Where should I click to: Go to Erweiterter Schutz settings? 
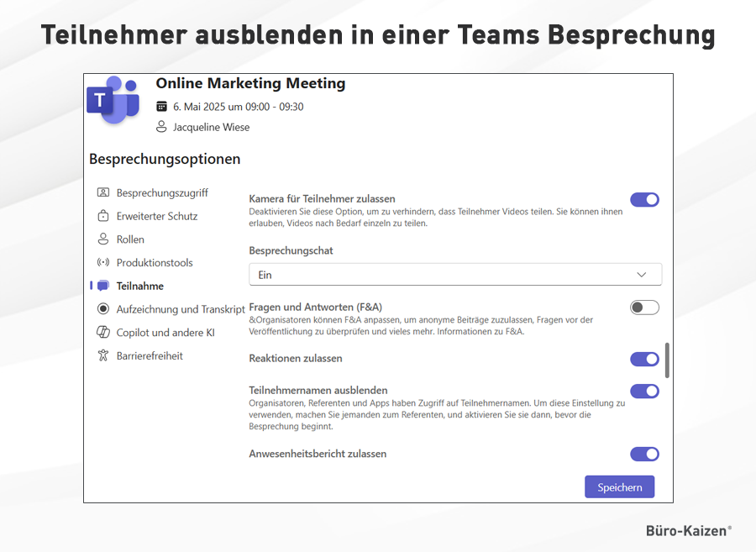click(148, 216)
